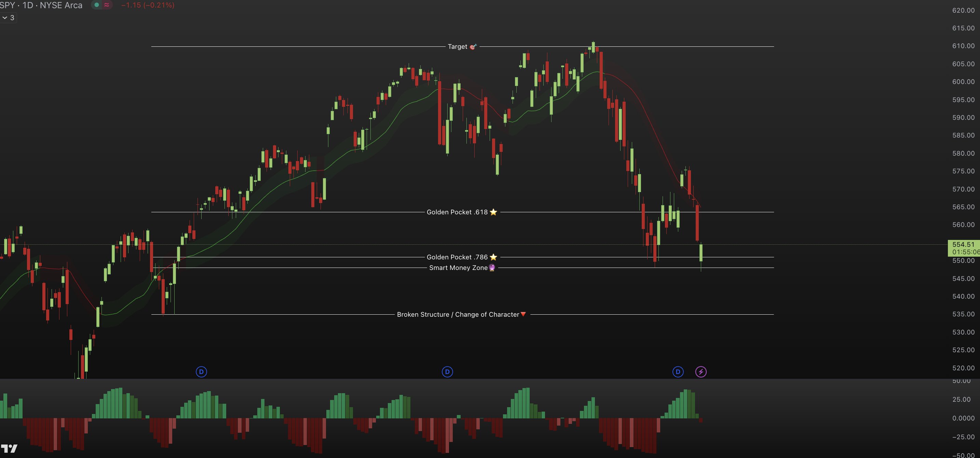
Task: Click the pink approximate data icon
Action: pyautogui.click(x=107, y=5)
